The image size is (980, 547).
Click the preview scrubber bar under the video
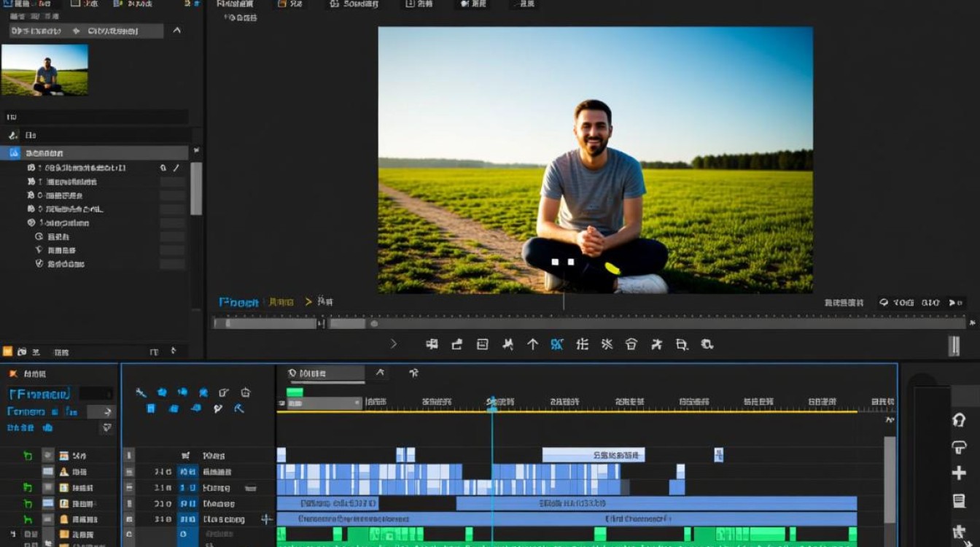tap(589, 323)
